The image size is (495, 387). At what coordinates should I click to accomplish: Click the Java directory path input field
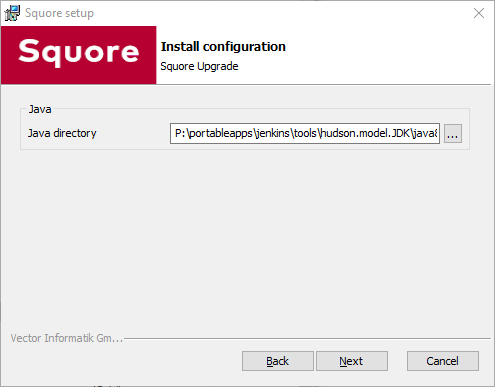pyautogui.click(x=305, y=133)
